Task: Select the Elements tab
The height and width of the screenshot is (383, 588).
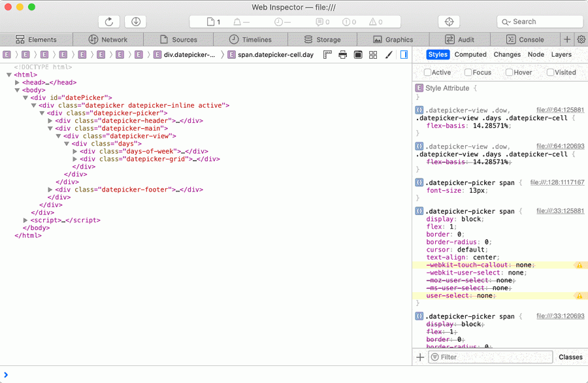Action: [36, 39]
